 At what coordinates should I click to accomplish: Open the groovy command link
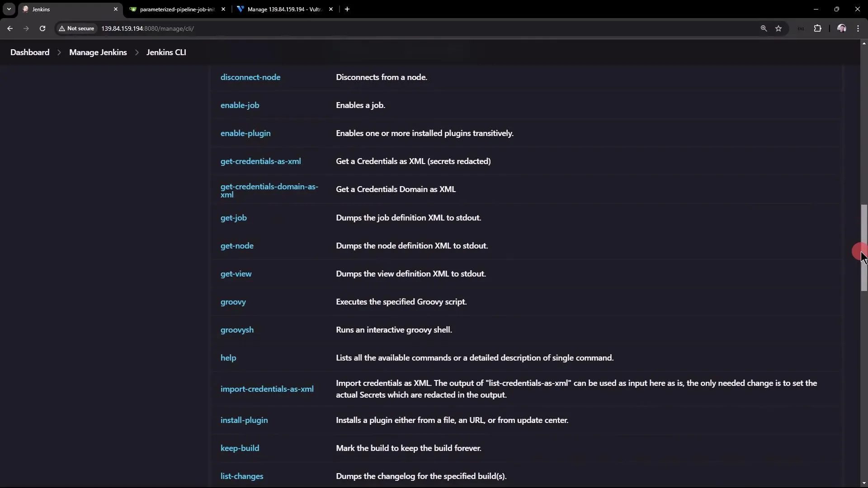(233, 302)
